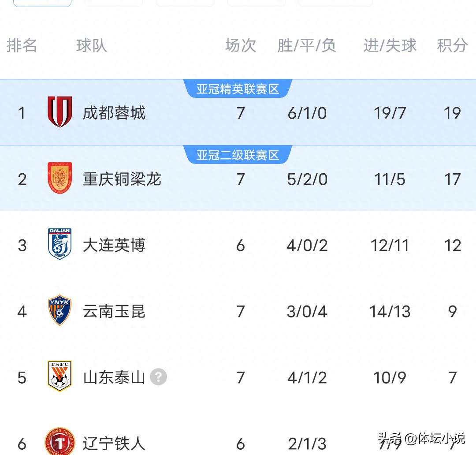Click the 胜/平/负 column header
Image resolution: width=476 pixels, height=455 pixels.
(x=307, y=45)
